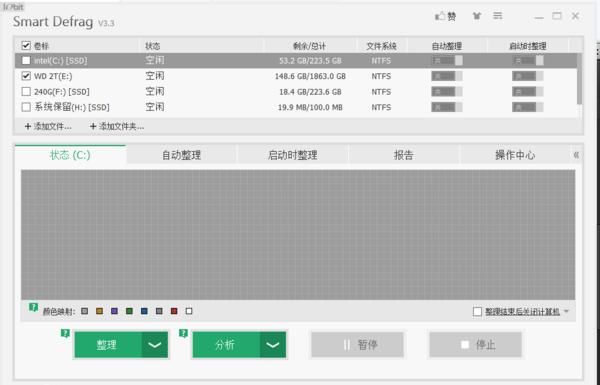
Task: Click the 148.6 GB/1863.0 GB value
Action: [x=310, y=76]
